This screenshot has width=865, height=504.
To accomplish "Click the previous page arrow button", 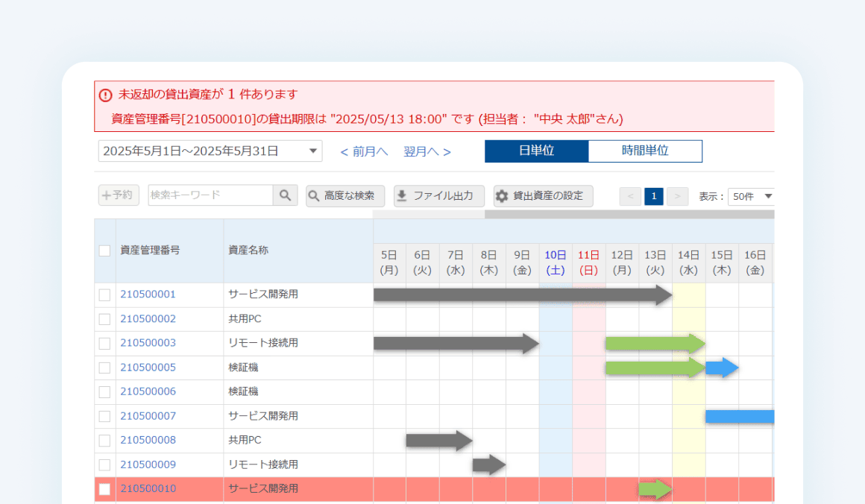I will pyautogui.click(x=631, y=196).
